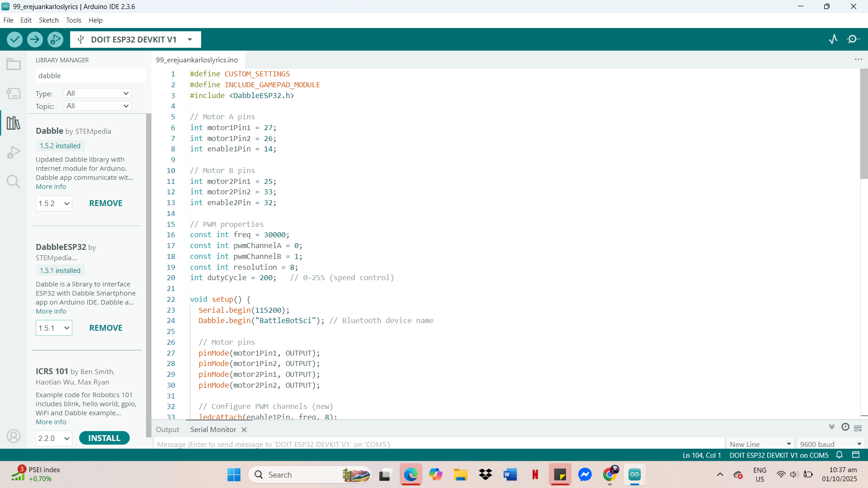Toggle autoscroll in the Serial Monitor
The image size is (868, 488).
point(831,427)
